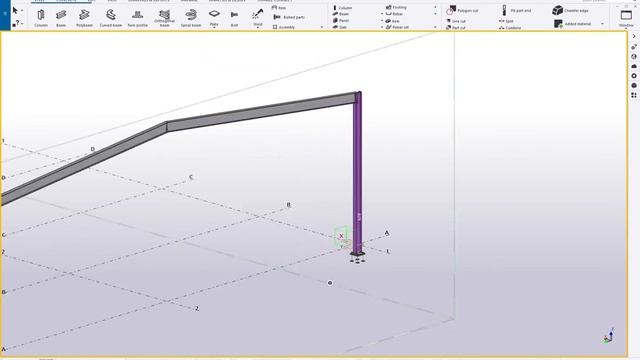Screen dimensions: 640x360
Task: Click the XYZ coordinate axis symbol
Action: coord(609,336)
